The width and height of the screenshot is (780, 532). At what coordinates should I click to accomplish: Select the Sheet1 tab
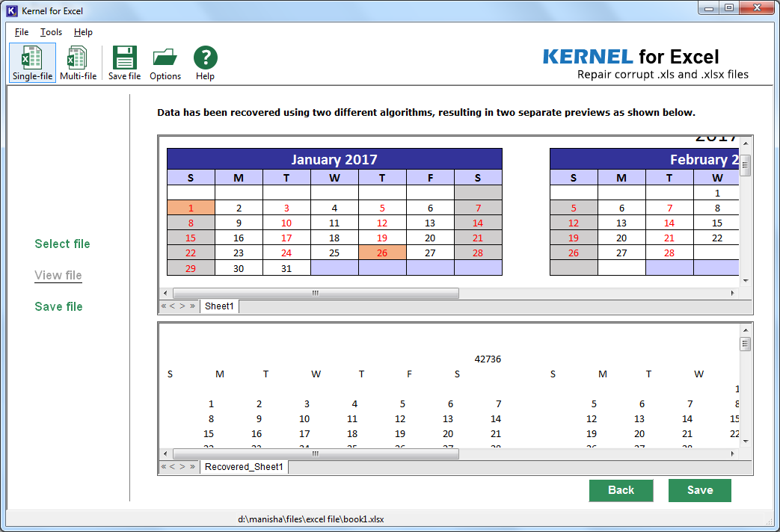219,306
